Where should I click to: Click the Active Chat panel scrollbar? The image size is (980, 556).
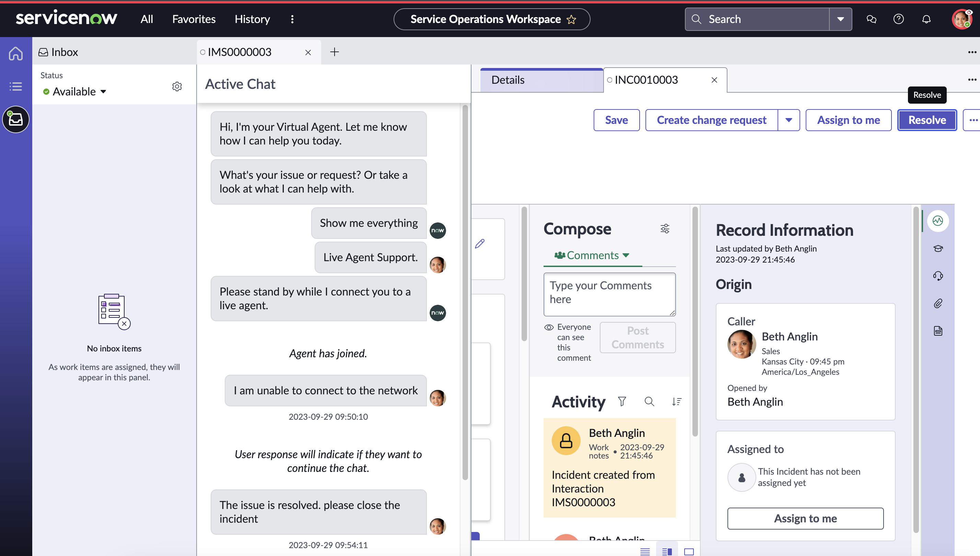[x=465, y=292]
